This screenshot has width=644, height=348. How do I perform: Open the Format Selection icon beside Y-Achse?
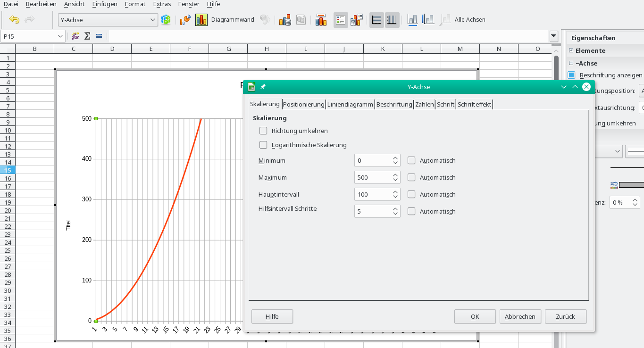166,20
